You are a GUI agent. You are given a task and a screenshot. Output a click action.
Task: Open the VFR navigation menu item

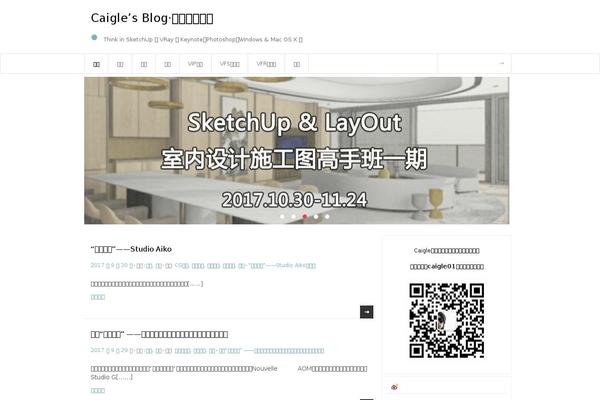pyautogui.click(x=266, y=64)
